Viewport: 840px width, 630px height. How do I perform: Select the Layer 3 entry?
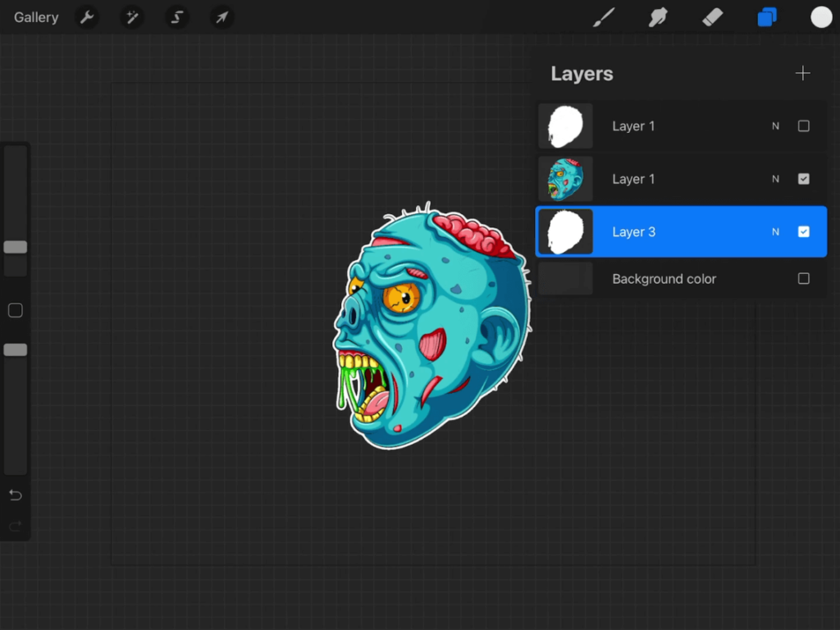(681, 231)
